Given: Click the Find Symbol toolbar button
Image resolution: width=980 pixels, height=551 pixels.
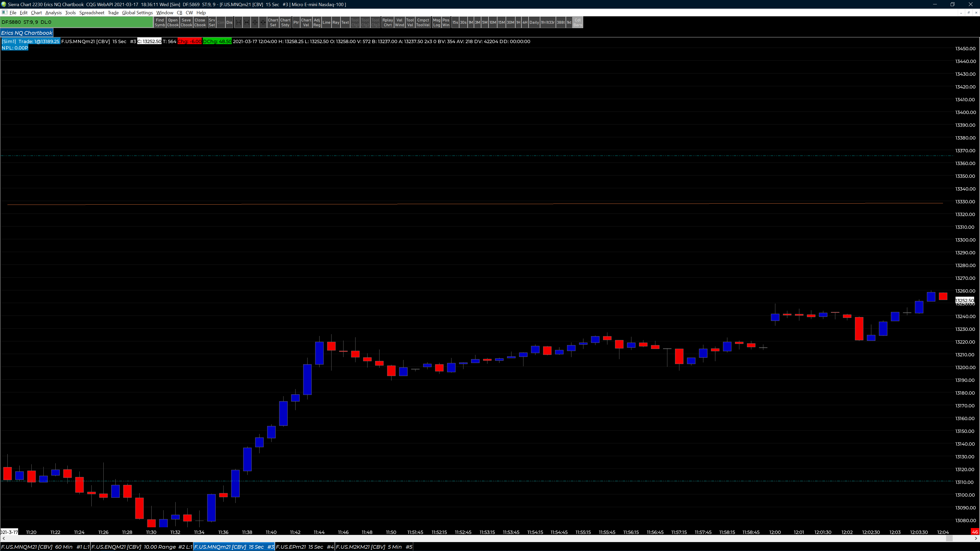Looking at the screenshot, I should (160, 22).
